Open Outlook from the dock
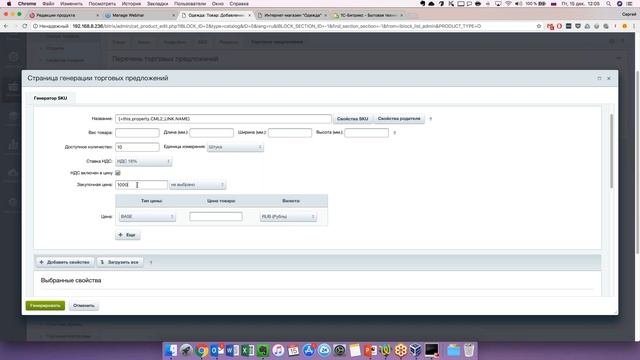640x360 pixels. [217, 350]
